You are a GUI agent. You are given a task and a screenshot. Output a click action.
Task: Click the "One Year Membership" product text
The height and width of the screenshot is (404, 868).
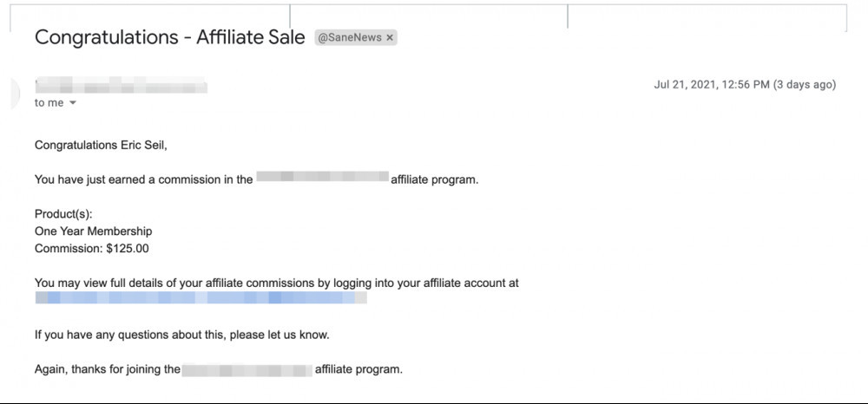93,231
